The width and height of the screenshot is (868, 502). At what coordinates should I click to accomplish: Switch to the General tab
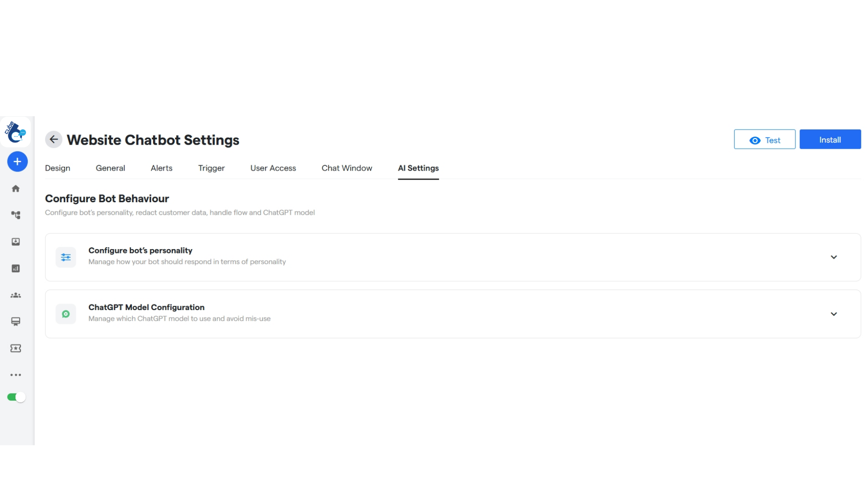pos(110,168)
